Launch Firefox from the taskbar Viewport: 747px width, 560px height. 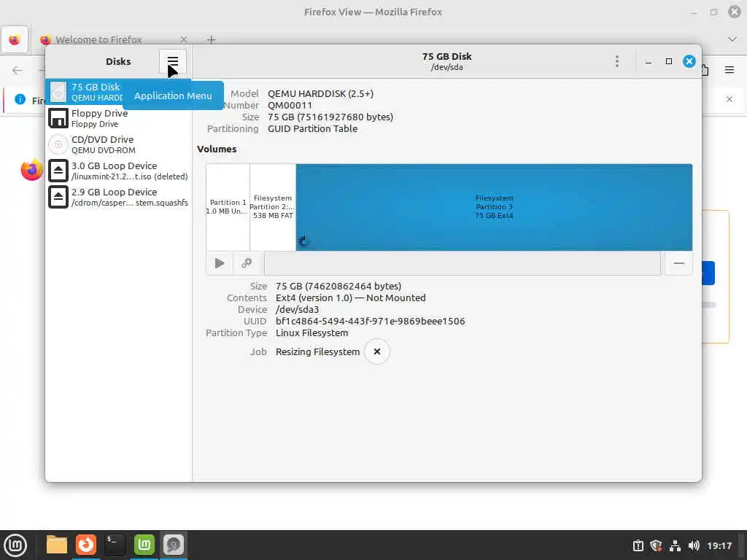click(x=86, y=545)
